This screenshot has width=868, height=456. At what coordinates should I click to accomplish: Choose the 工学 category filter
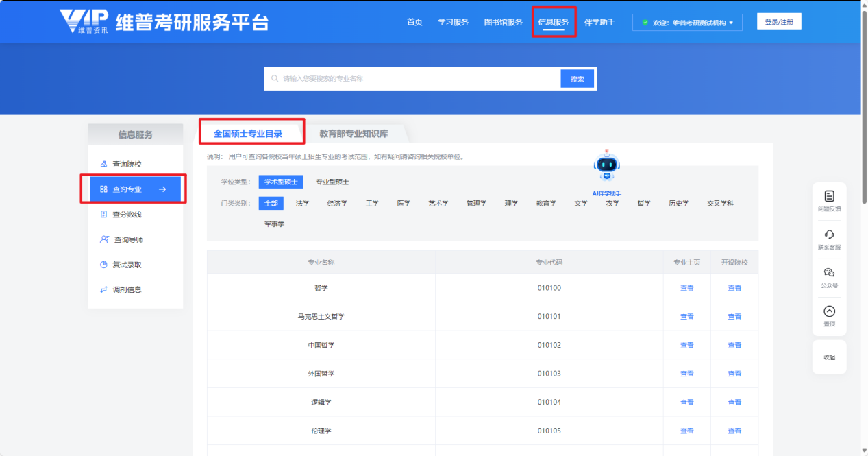[x=372, y=204]
